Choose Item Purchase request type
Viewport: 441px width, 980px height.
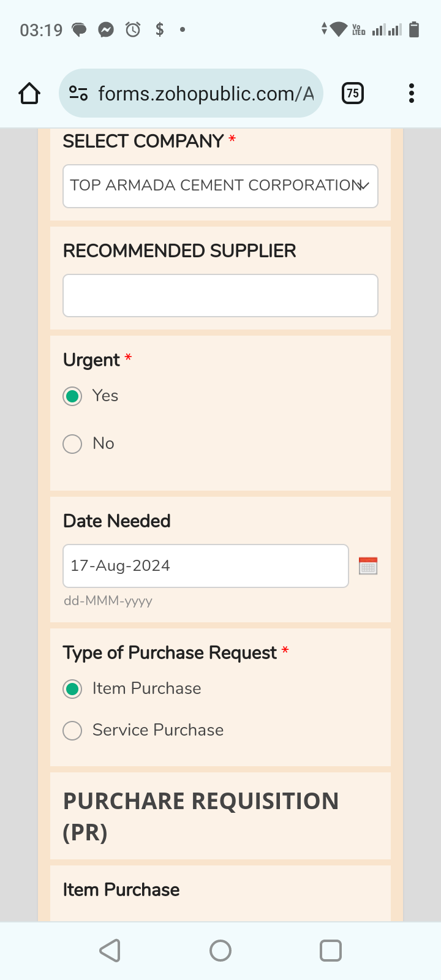[72, 689]
